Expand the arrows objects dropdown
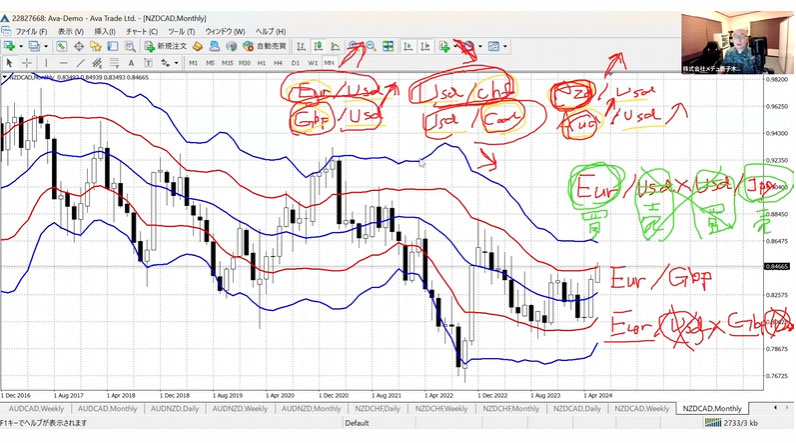This screenshot has height=443, width=796. click(x=171, y=62)
